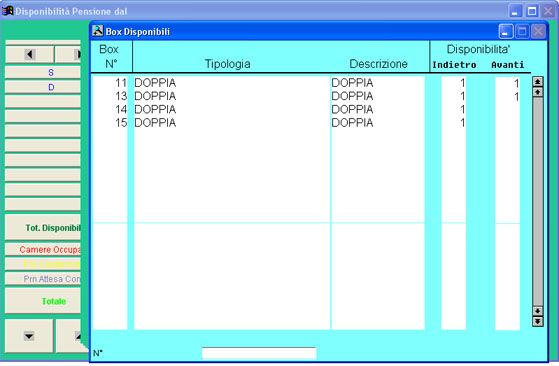Click the Descrizione column header

378,64
